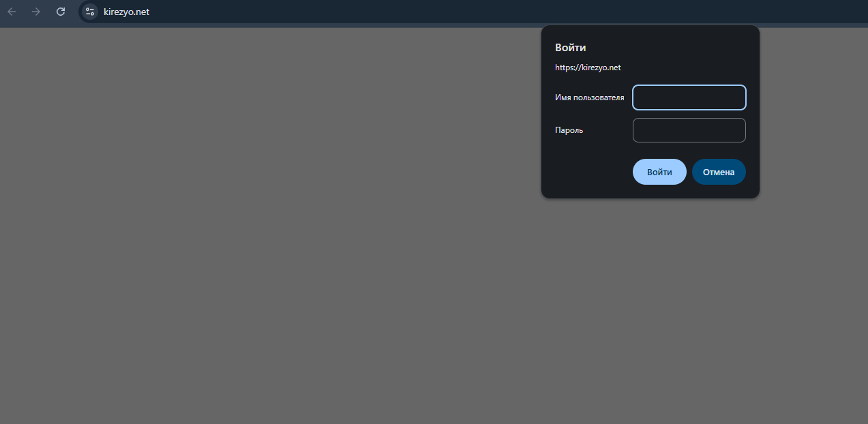Click https://kirezyo.net text inside the dialog
The height and width of the screenshot is (424, 868).
coord(588,67)
